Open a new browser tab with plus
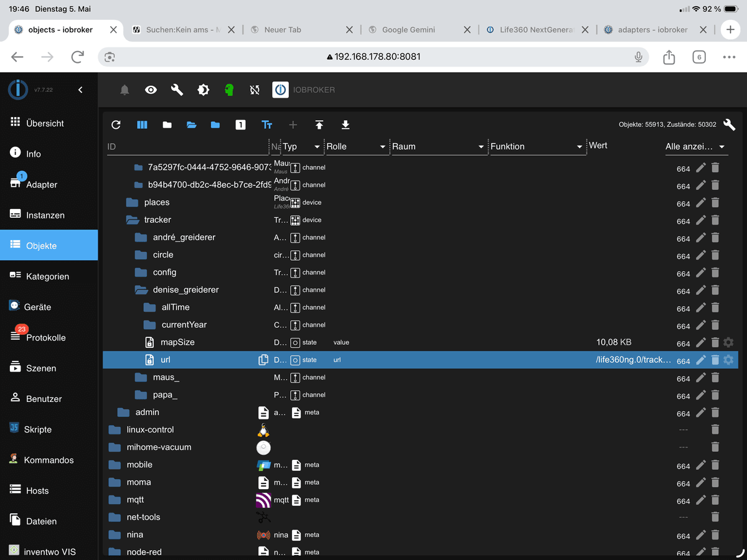This screenshot has height=560, width=747. (x=730, y=29)
